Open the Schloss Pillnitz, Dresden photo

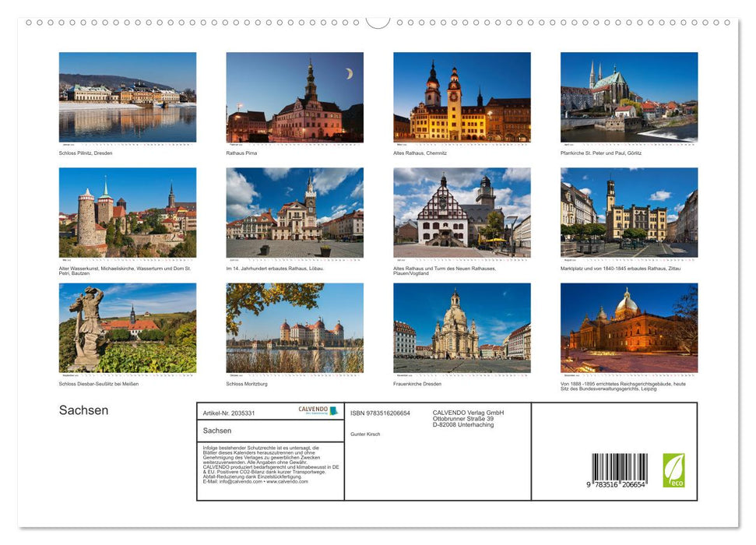point(128,97)
